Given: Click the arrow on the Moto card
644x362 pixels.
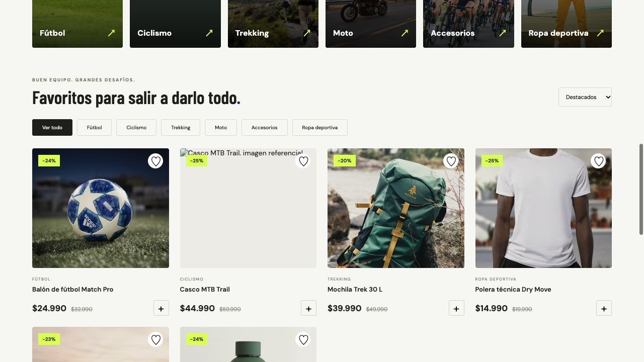Looking at the screenshot, I should click(x=405, y=33).
